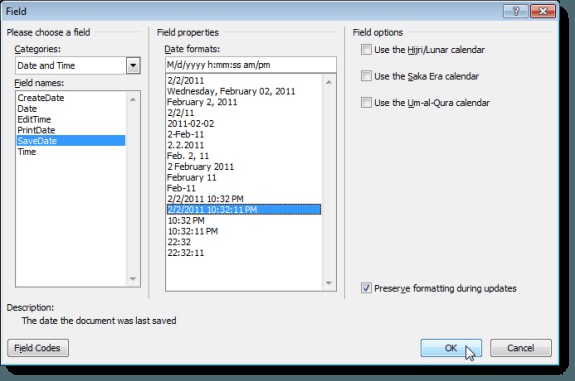Click the Cancel button
The height and width of the screenshot is (381, 575).
pos(521,348)
